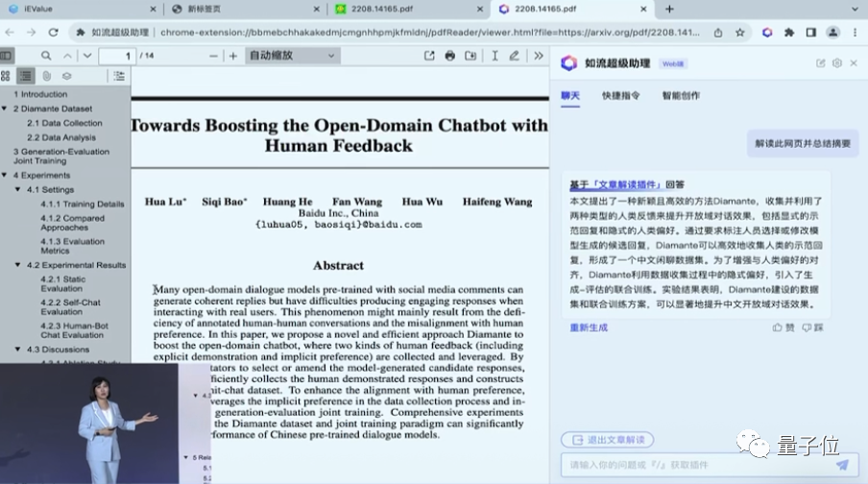Open the 智能创作 tab
Viewport: 868px width, 484px height.
click(680, 96)
